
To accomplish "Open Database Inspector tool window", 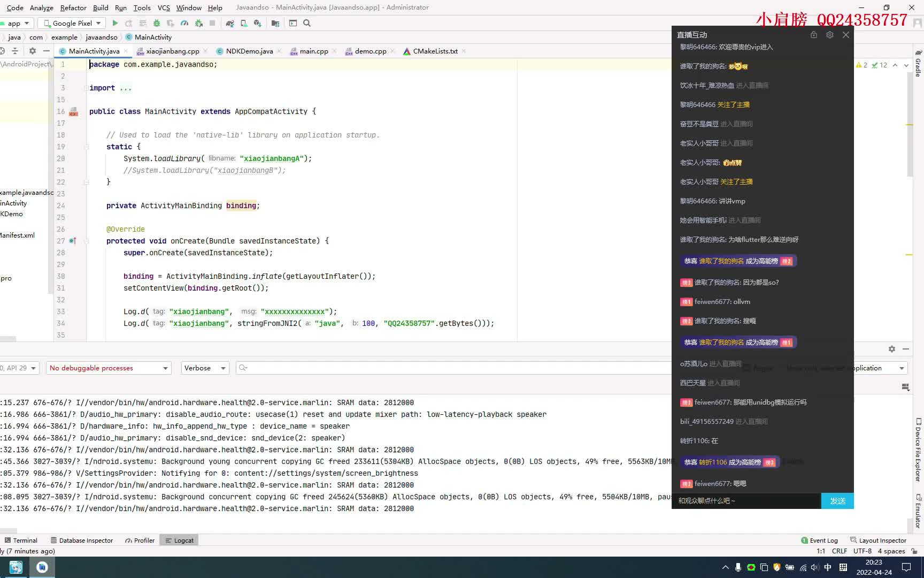I will click(81, 541).
